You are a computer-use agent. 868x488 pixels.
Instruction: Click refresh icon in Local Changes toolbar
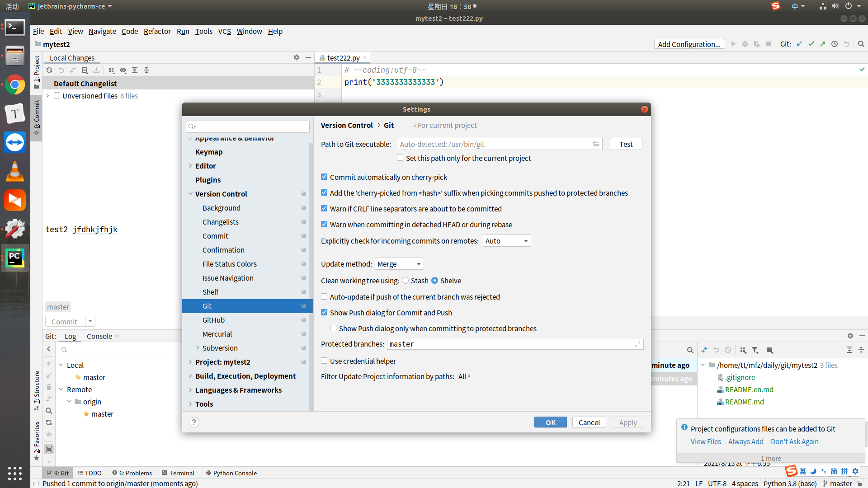point(49,70)
